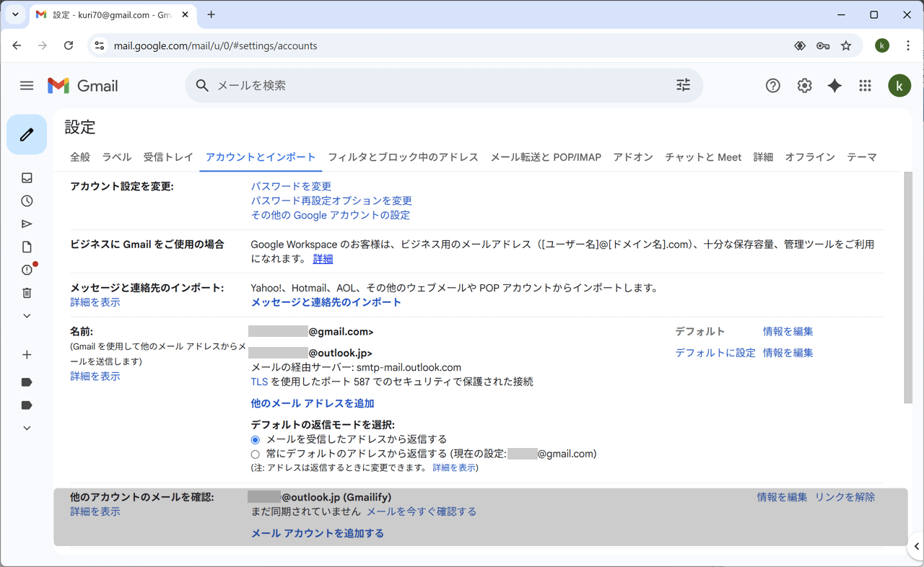Open メール転送と POP/IMAP tab
924x567 pixels.
click(x=546, y=157)
